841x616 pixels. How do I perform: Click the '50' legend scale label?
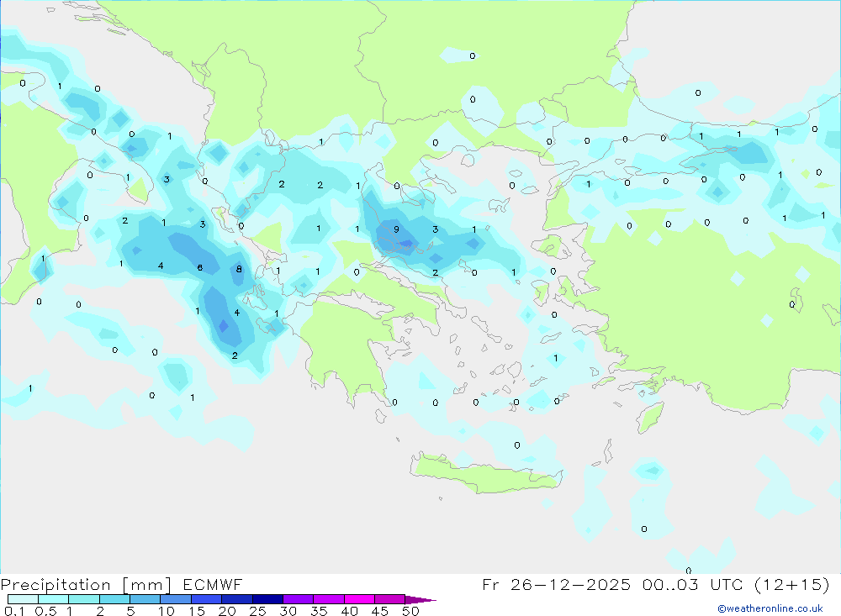click(x=411, y=611)
